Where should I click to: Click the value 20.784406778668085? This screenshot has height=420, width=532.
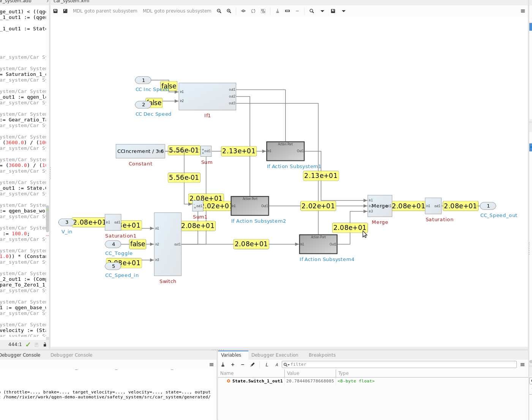[310, 381]
